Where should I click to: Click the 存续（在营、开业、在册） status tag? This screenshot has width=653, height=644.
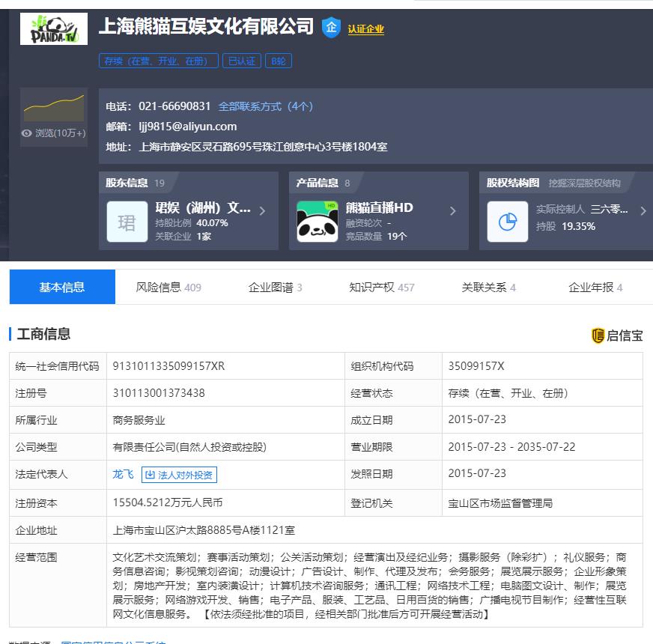[x=158, y=61]
